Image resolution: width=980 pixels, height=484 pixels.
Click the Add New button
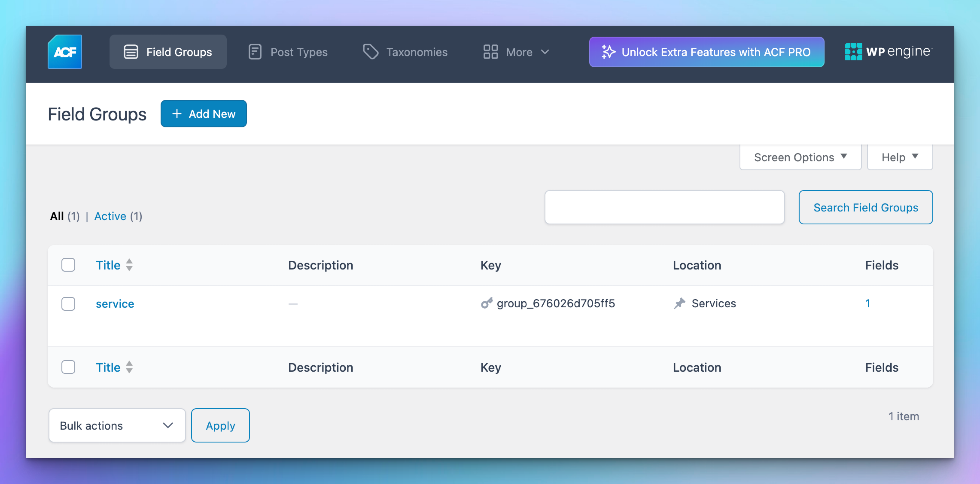tap(203, 114)
